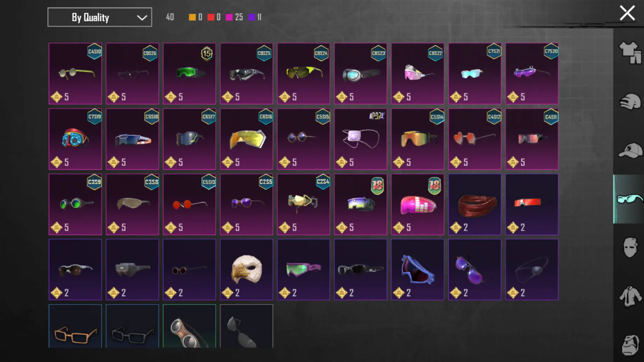Pick the C7S19 red blue goggles
The image size is (644, 362).
point(75,139)
